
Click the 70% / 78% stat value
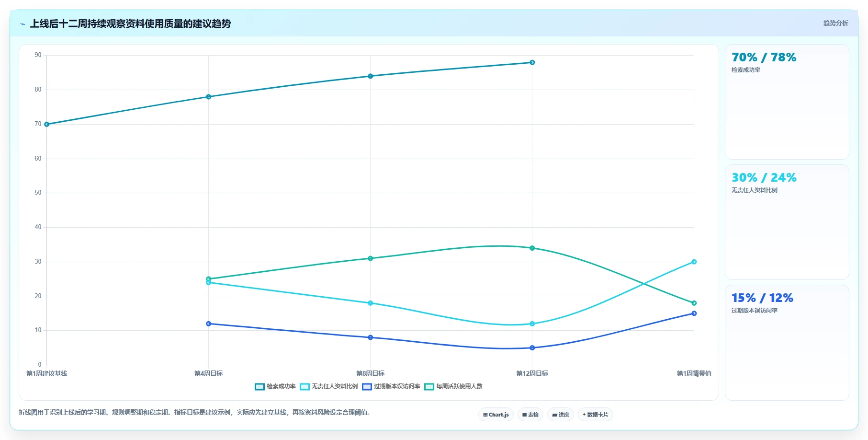[764, 58]
